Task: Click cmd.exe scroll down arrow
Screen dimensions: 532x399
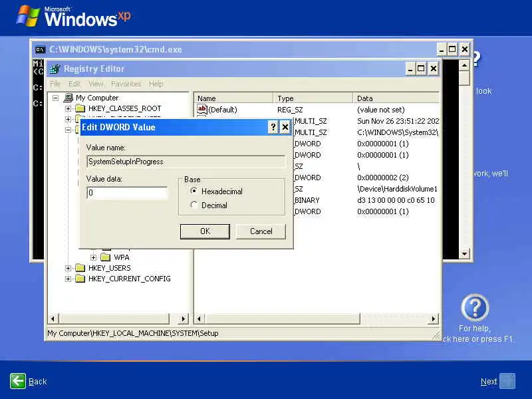Action: (464, 253)
